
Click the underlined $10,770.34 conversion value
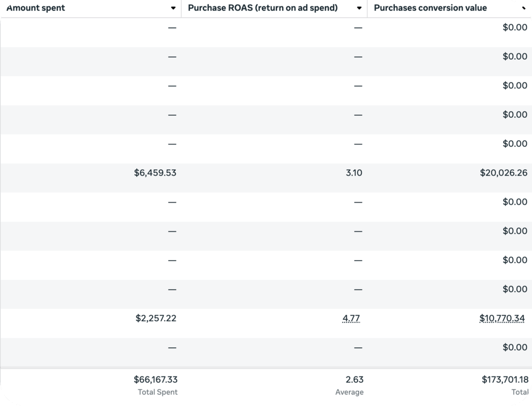(x=502, y=318)
